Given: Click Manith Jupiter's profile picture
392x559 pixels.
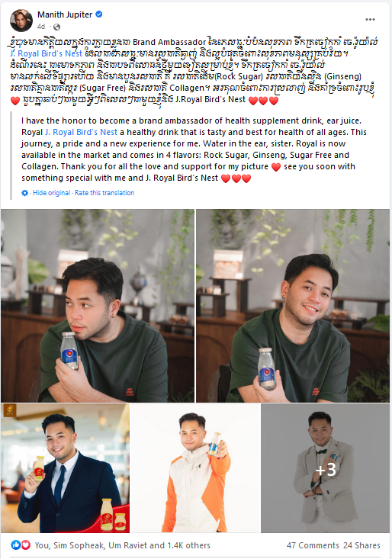Looking at the screenshot, I should pyautogui.click(x=21, y=21).
